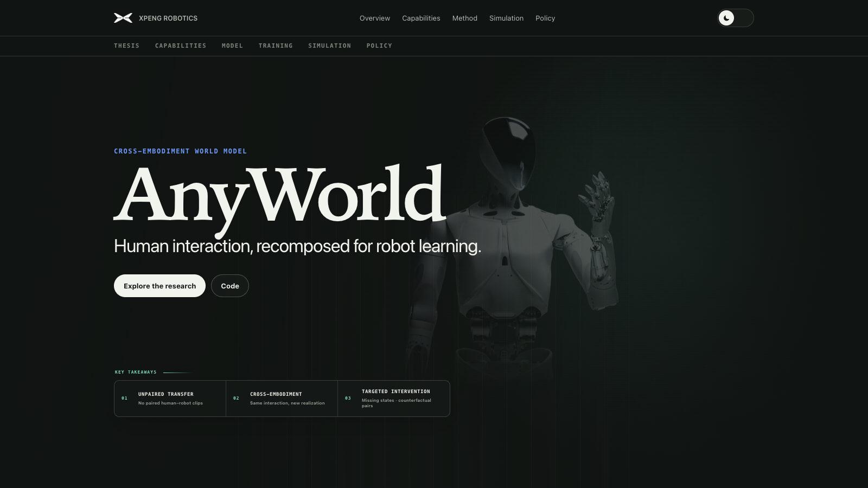Click the CROSS-EMBODIMENT WORLD MODEL label
Image resolution: width=868 pixels, height=488 pixels.
point(180,151)
